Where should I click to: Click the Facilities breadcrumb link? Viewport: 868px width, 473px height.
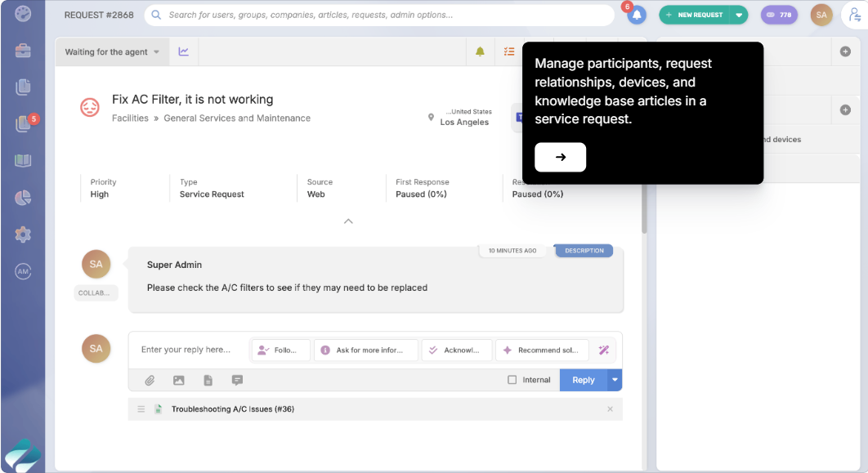point(130,118)
